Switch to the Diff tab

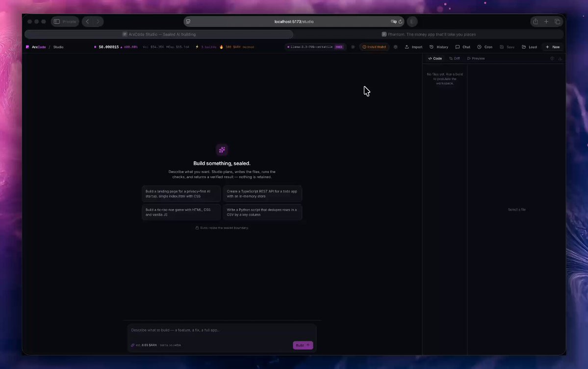[x=455, y=58]
